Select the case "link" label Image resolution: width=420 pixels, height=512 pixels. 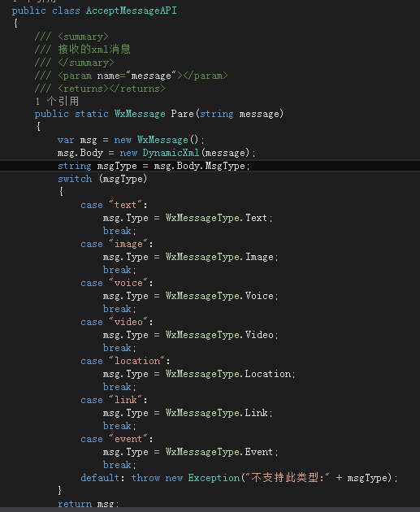tap(114, 400)
